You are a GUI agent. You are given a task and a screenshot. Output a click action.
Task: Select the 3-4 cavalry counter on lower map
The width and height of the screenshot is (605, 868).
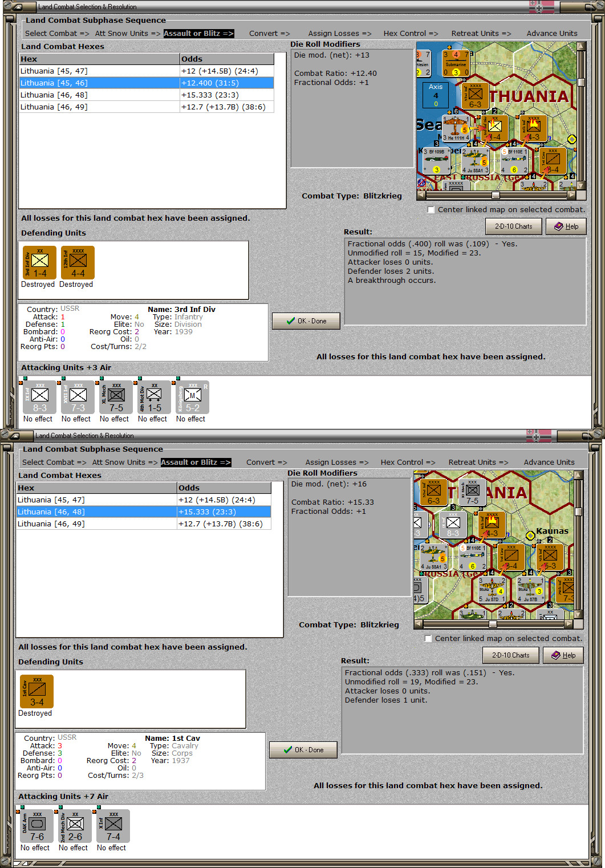[511, 557]
